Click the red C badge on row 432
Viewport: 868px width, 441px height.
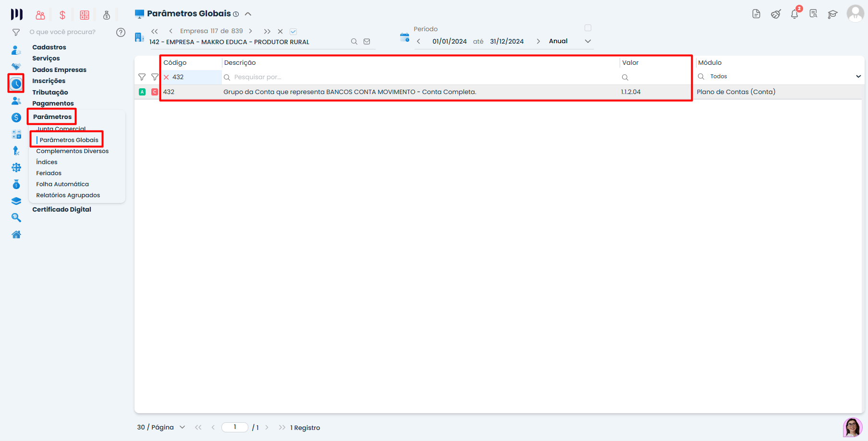155,92
